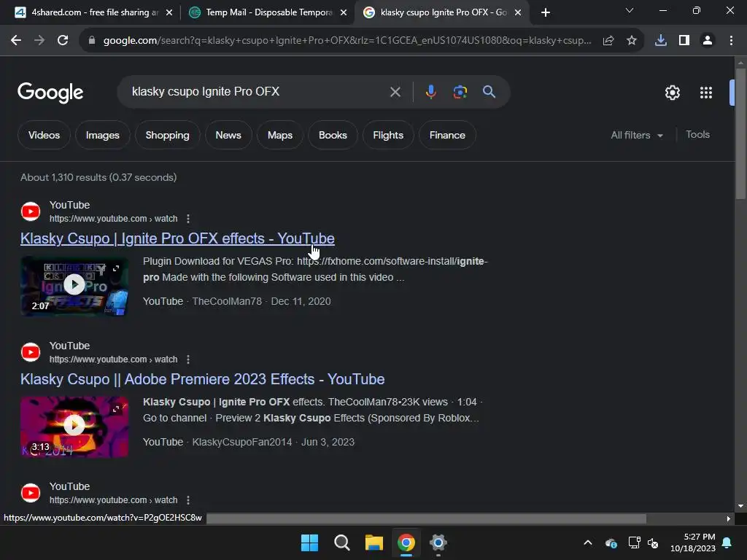Toggle Chrome side panel icon
Screen dimensions: 747x560
[684, 41]
